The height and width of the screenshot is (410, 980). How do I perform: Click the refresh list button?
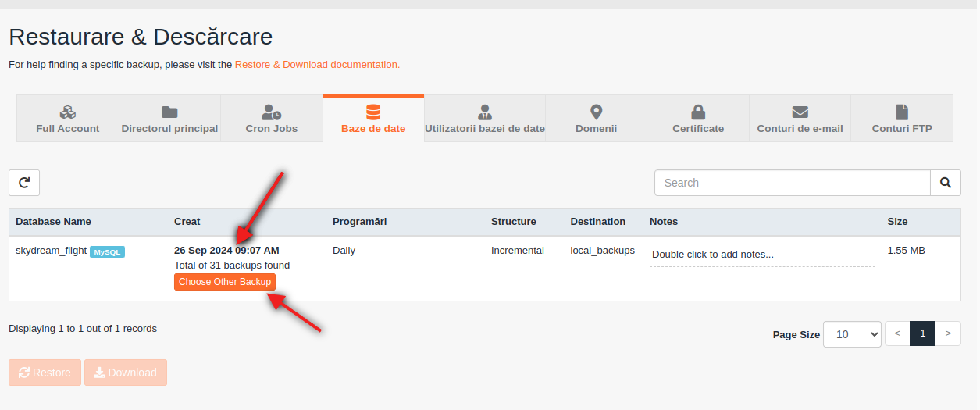(24, 183)
